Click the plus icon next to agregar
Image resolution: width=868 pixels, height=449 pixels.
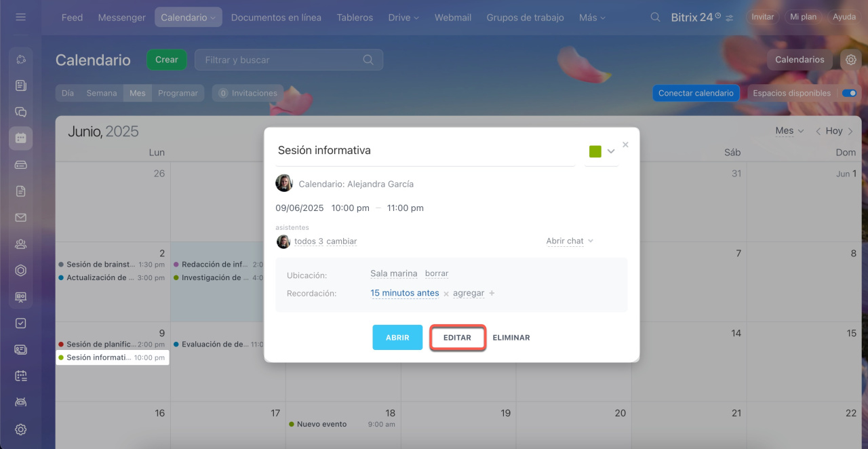pos(492,293)
